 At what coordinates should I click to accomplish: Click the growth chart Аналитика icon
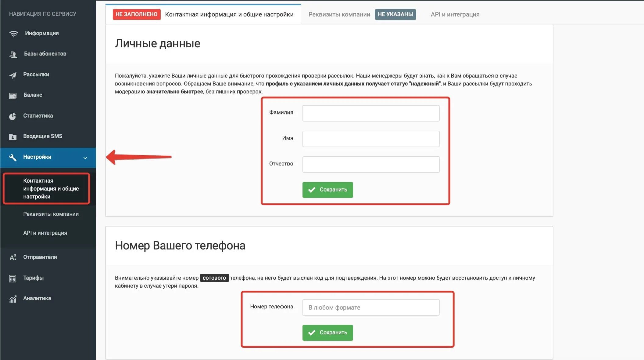click(x=13, y=299)
